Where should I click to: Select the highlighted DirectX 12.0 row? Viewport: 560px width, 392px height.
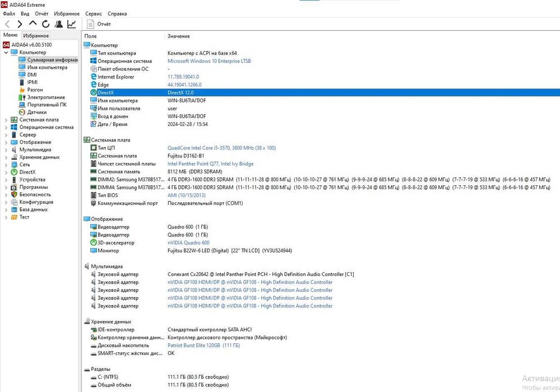tap(321, 93)
